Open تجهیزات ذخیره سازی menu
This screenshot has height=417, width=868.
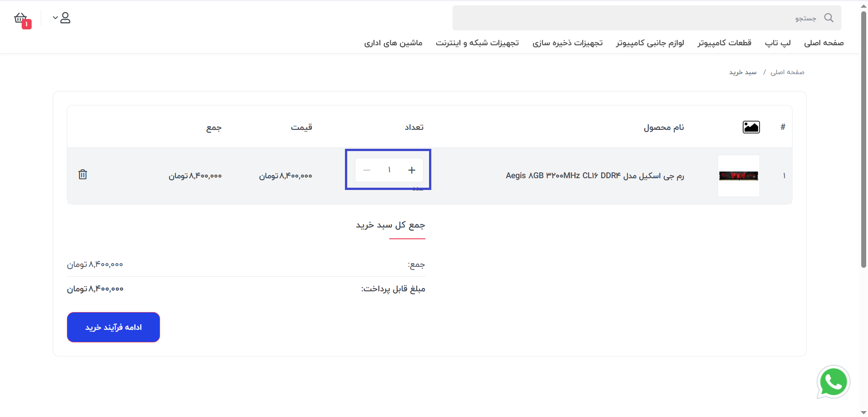point(567,43)
